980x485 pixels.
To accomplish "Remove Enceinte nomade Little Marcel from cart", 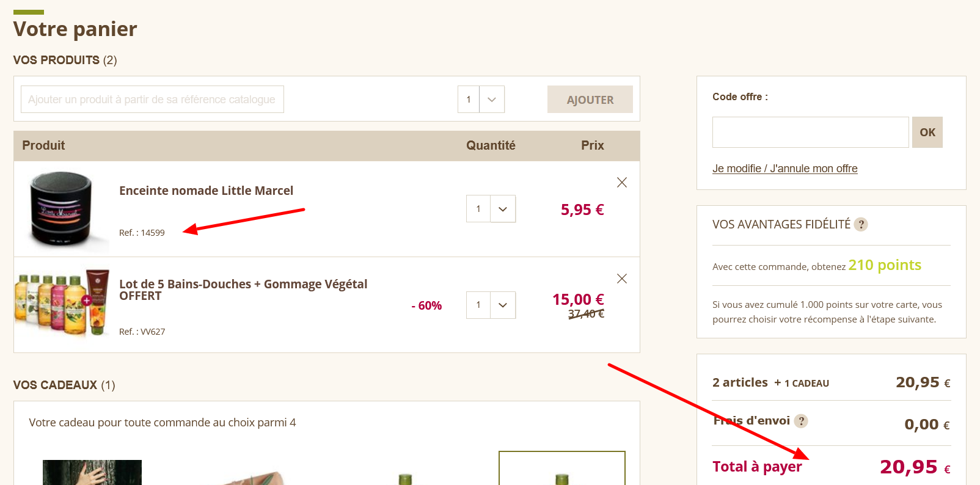I will tap(621, 182).
